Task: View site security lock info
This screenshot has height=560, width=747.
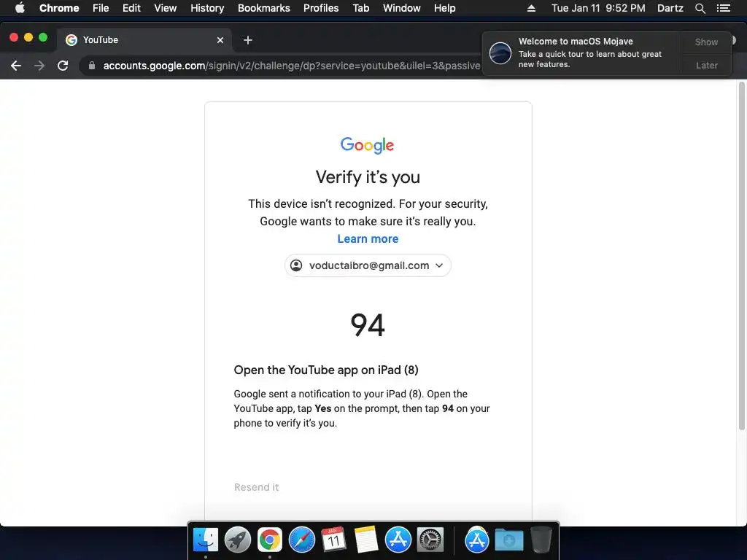Action: 92,66
